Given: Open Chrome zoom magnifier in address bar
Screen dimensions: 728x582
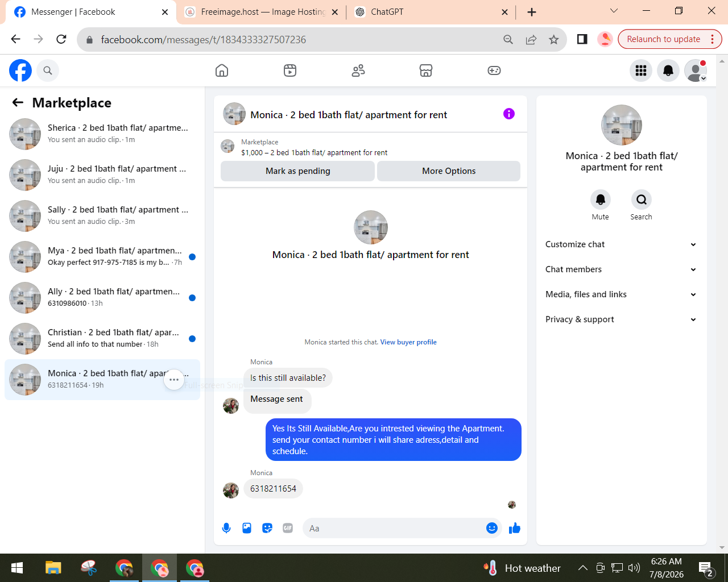Looking at the screenshot, I should pyautogui.click(x=508, y=39).
